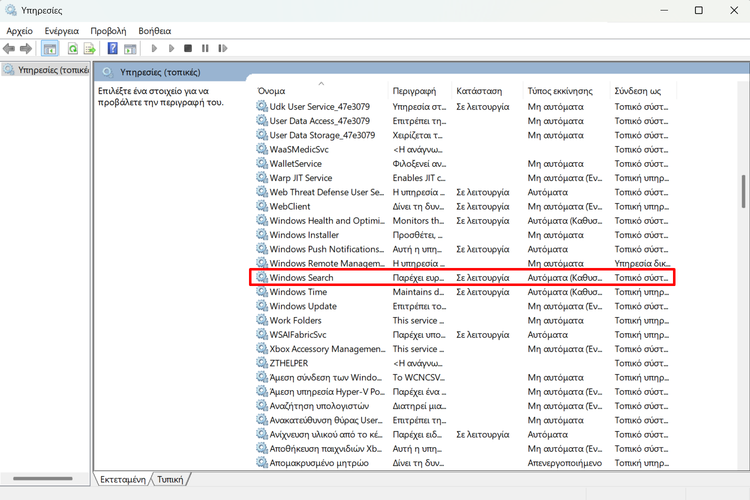Open the Ενέργεια menu
The image size is (750, 500).
pyautogui.click(x=62, y=31)
